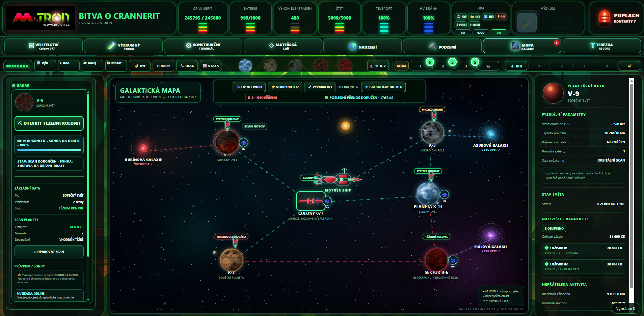Select Planeta K-14 ice world on the map
This screenshot has width=644, height=316.
pyautogui.click(x=428, y=194)
